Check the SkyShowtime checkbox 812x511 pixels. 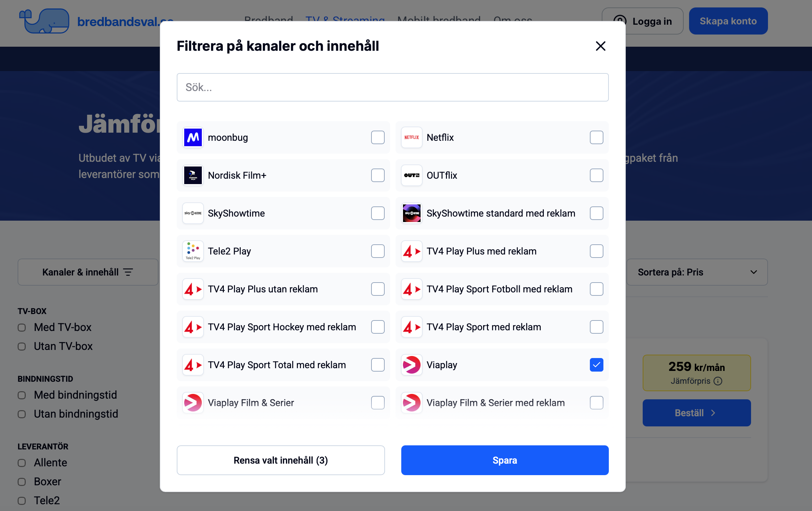click(378, 213)
